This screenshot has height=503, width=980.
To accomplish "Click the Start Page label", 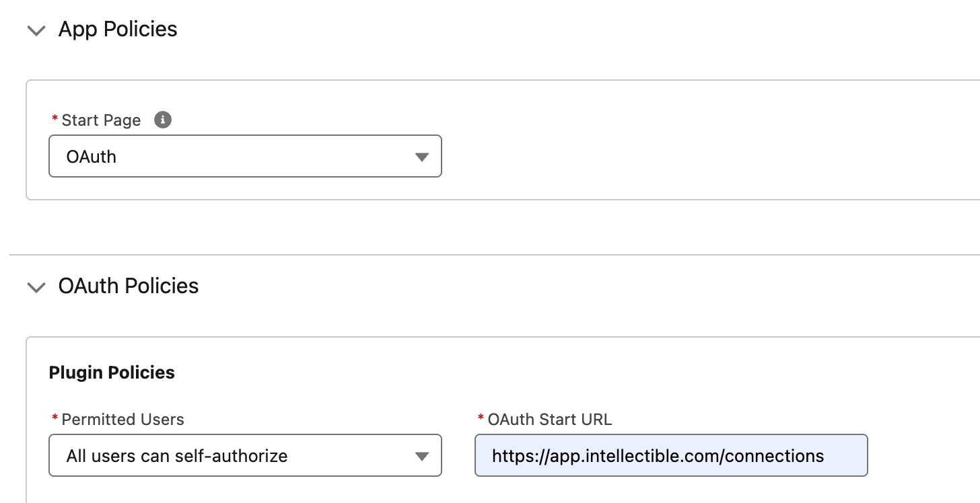I will [x=101, y=120].
